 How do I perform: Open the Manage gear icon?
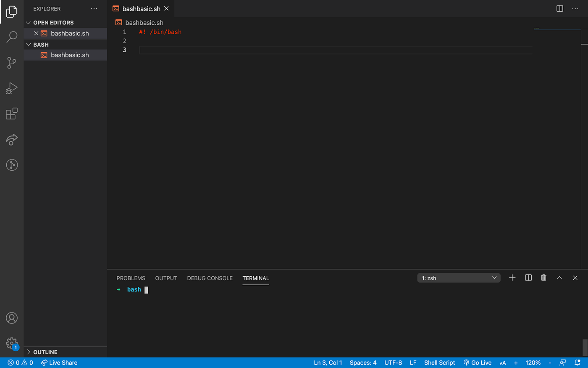pos(12,344)
